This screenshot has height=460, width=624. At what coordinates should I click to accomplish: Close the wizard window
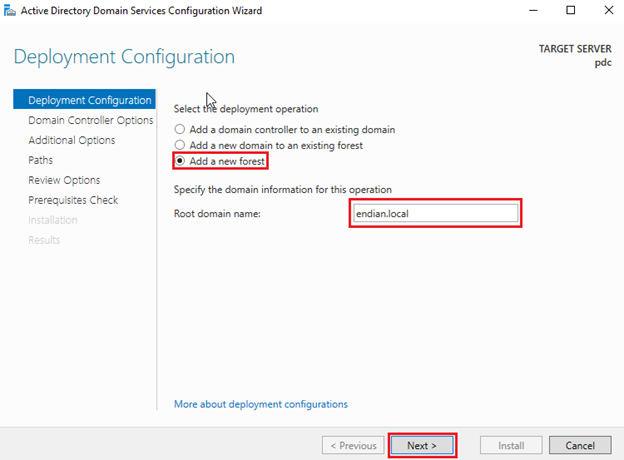[x=609, y=10]
